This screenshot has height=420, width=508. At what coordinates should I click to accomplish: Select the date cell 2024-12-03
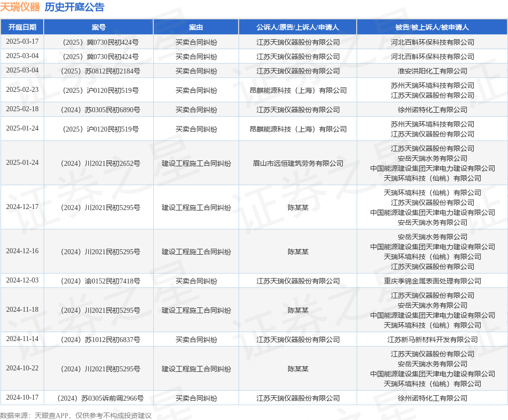[x=22, y=280]
